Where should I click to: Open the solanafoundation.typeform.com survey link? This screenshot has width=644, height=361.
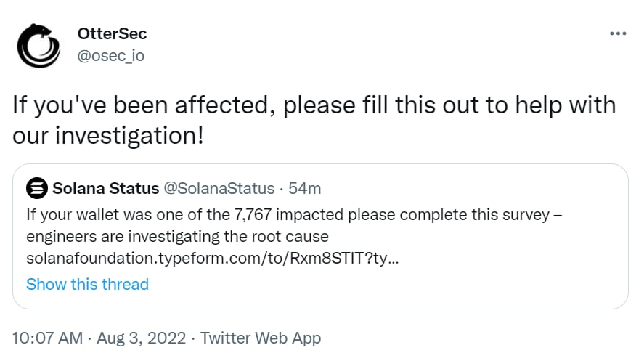point(211,258)
